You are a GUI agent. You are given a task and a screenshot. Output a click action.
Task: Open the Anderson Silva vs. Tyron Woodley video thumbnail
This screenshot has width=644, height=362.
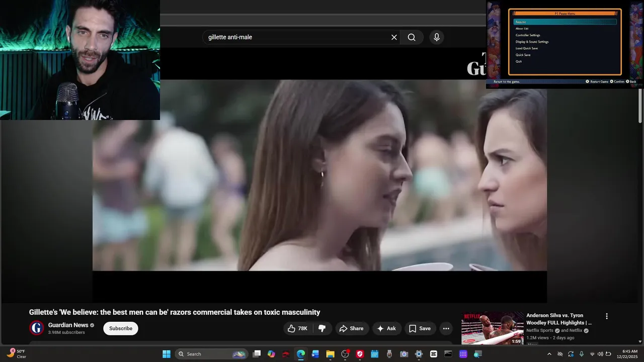(493, 328)
